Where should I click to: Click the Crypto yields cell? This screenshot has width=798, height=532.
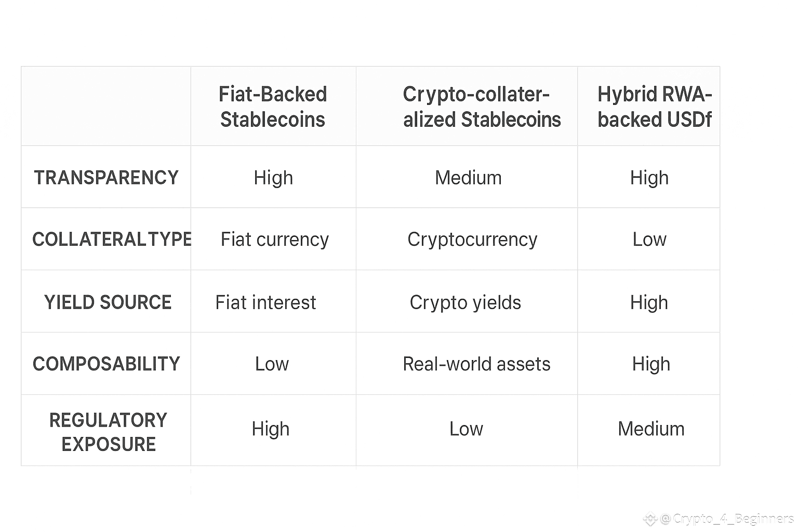pyautogui.click(x=465, y=302)
